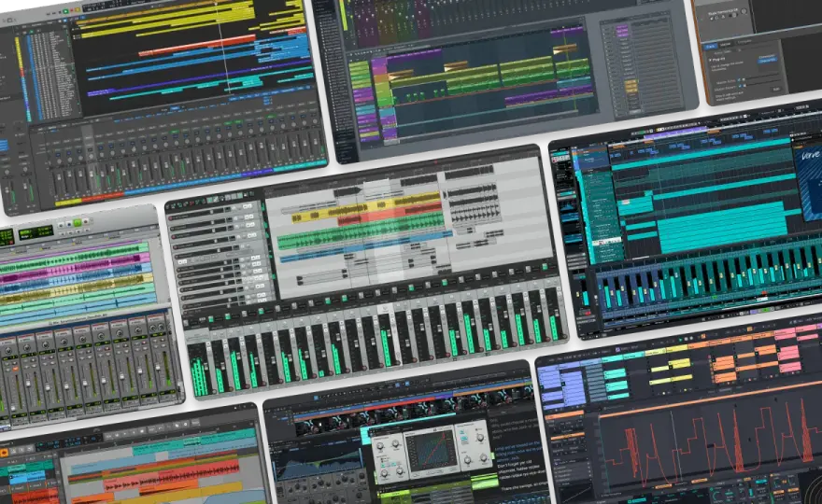Click the blue button in top-right dialog
822x504 pixels.
tap(767, 58)
